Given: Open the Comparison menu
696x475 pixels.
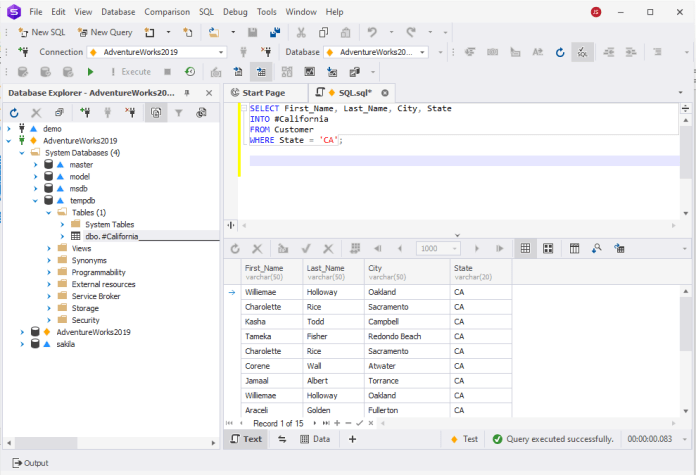Looking at the screenshot, I should (165, 12).
